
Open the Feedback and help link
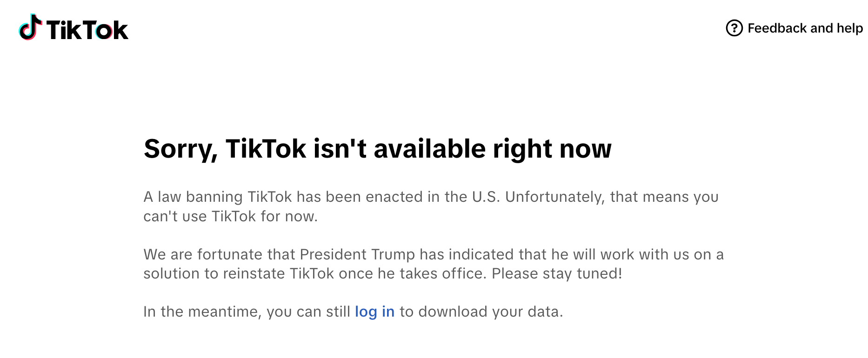pos(795,28)
